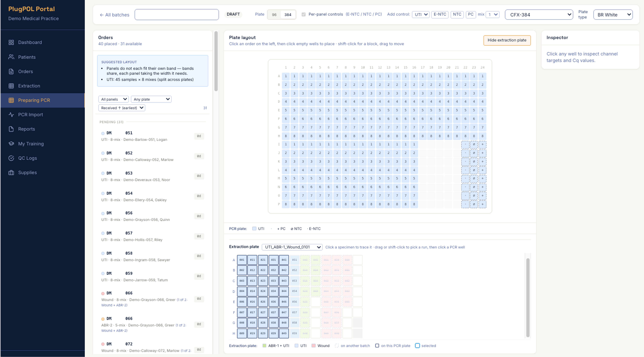Select order 051 status circle
Image resolution: width=644 pixels, height=357 pixels.
[x=103, y=133]
